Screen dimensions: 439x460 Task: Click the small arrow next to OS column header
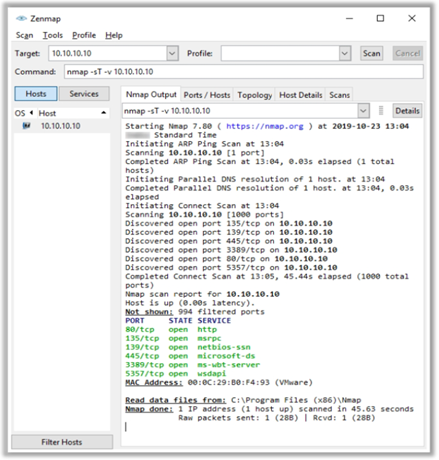coord(31,113)
